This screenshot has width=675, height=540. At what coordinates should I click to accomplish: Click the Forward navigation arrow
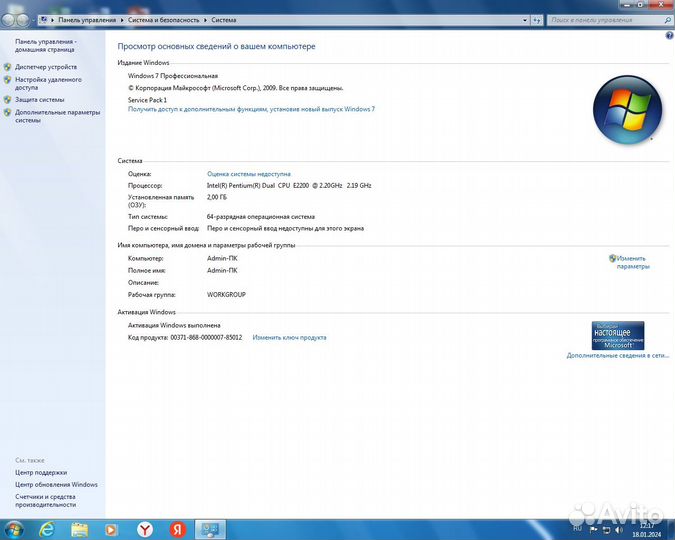[x=22, y=20]
